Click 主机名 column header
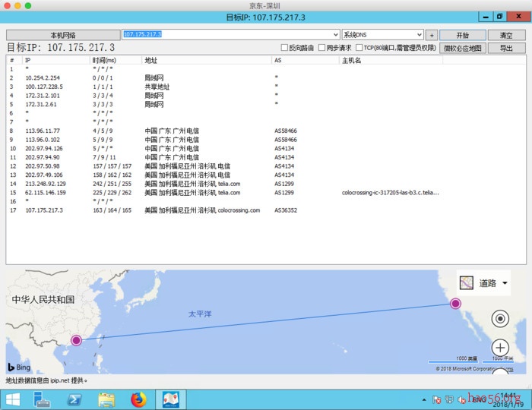Viewport: 532px width, 410px height. 391,60
